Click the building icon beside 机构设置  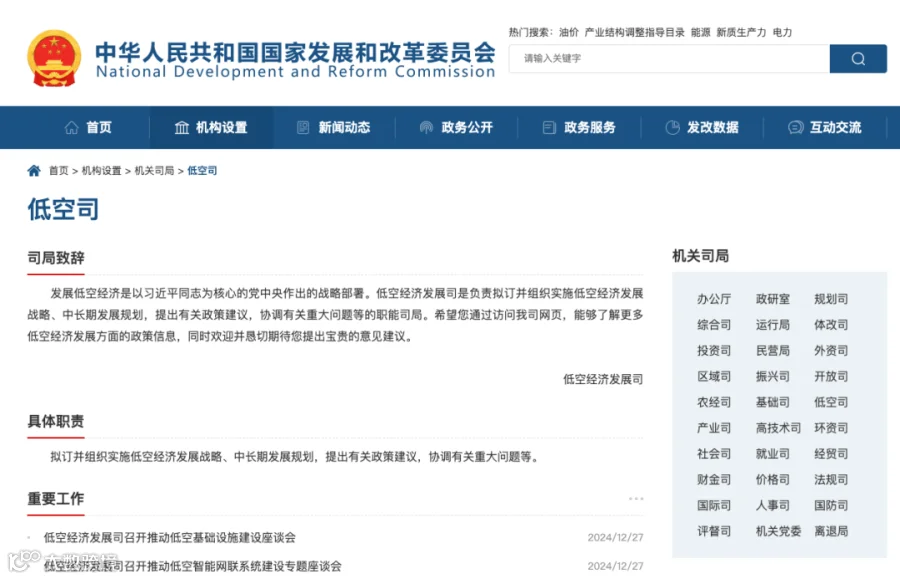click(x=181, y=127)
